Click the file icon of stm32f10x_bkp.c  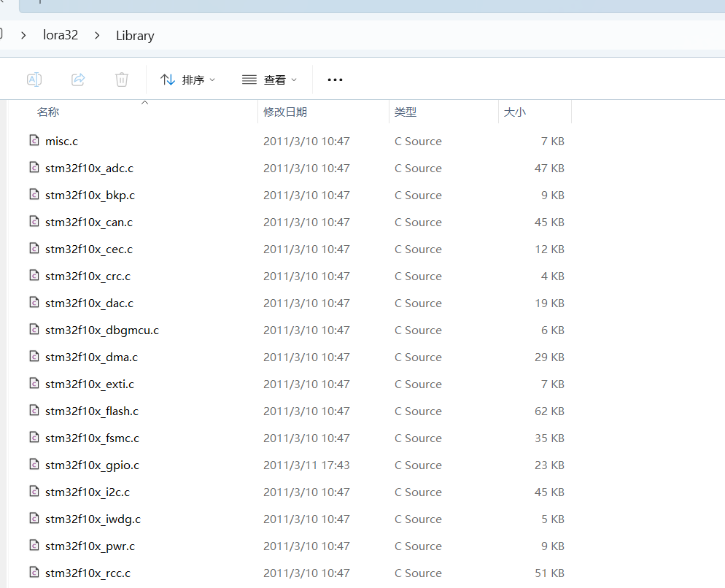34,194
